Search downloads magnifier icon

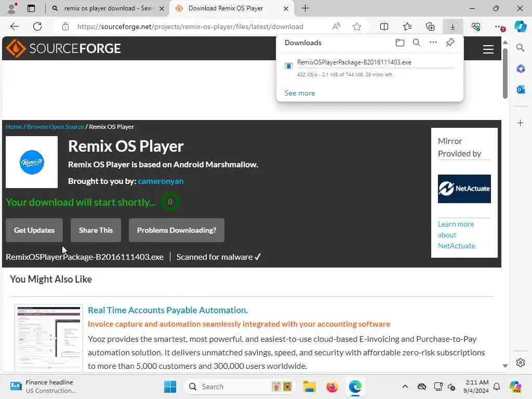(417, 43)
